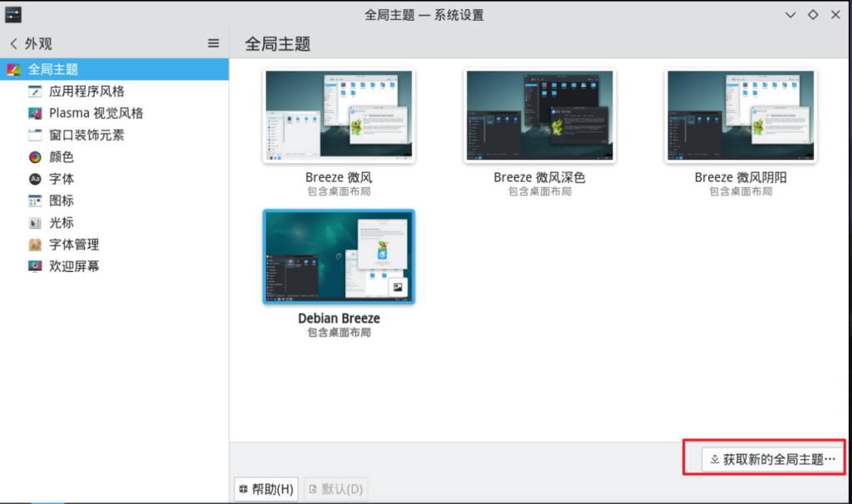The width and height of the screenshot is (852, 504).
Task: Close the system settings window
Action: point(835,15)
